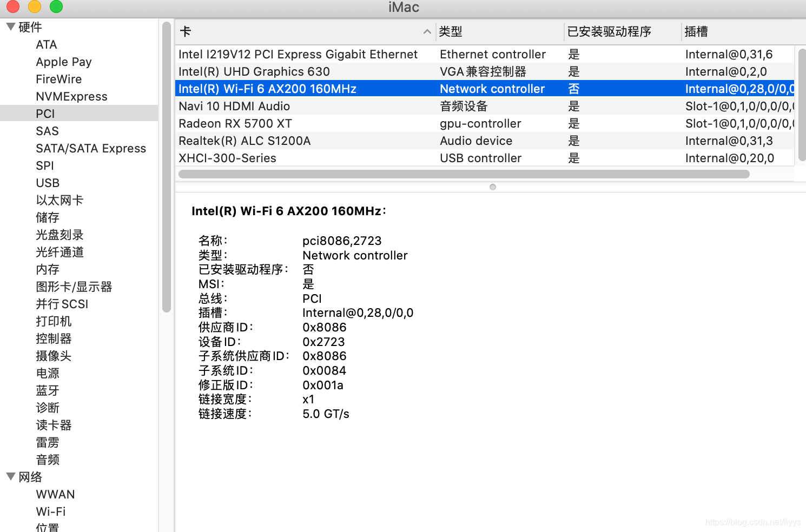The image size is (806, 532).
Task: Select Intel I219V12 Gigabit Ethernet row
Action: click(x=485, y=54)
